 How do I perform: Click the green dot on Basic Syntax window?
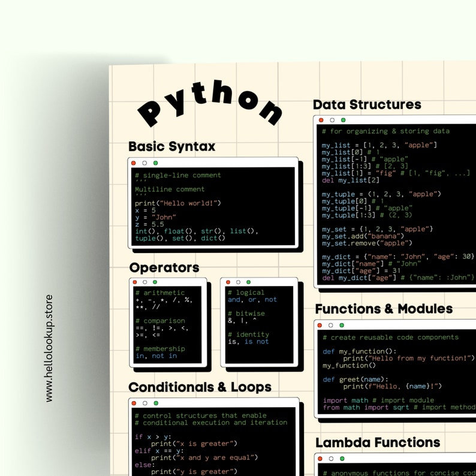point(155,163)
